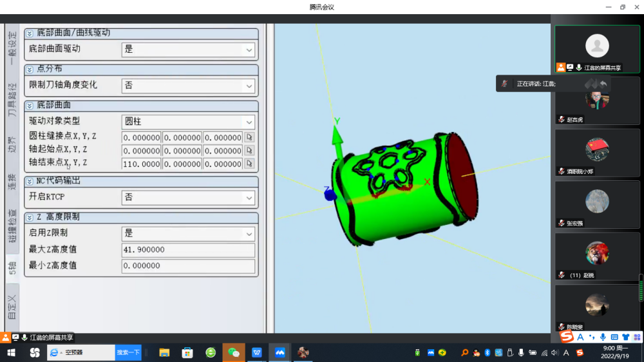644x362 pixels.
Task: Open WeChat from the taskbar
Action: 234,352
